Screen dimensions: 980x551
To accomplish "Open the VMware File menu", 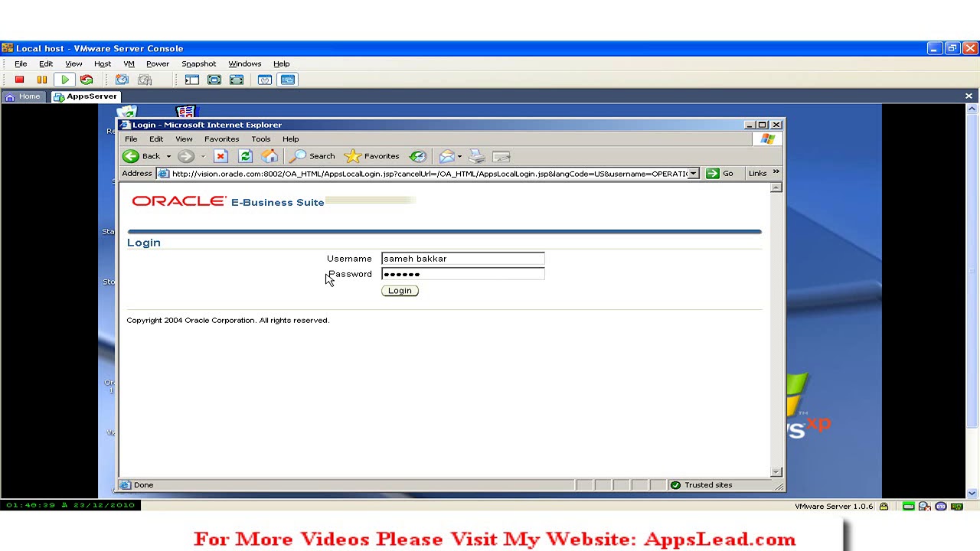I will pyautogui.click(x=21, y=64).
